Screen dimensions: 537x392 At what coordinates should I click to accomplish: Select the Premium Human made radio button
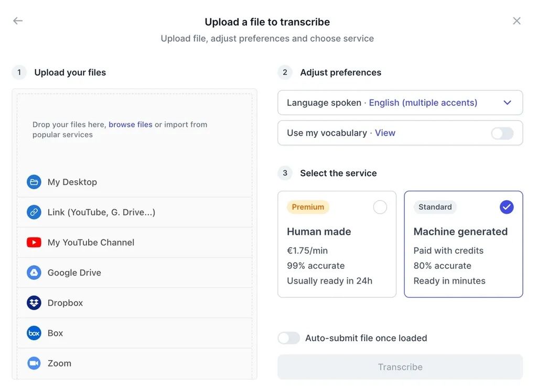click(x=380, y=207)
